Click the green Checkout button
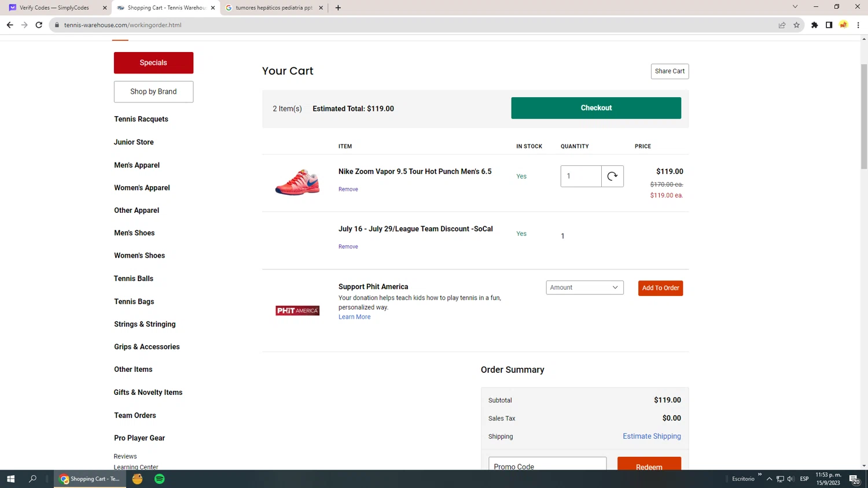The height and width of the screenshot is (488, 868). 596,108
